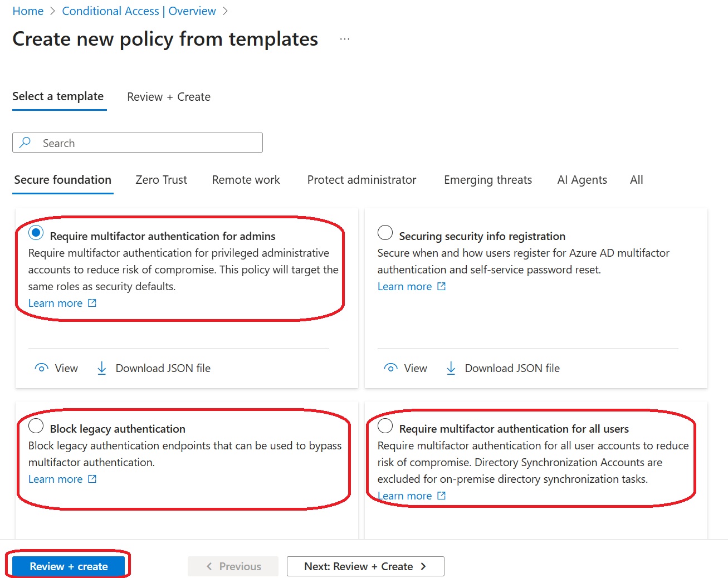Click eye View icon for security info registration
Image resolution: width=728 pixels, height=578 pixels.
[391, 368]
